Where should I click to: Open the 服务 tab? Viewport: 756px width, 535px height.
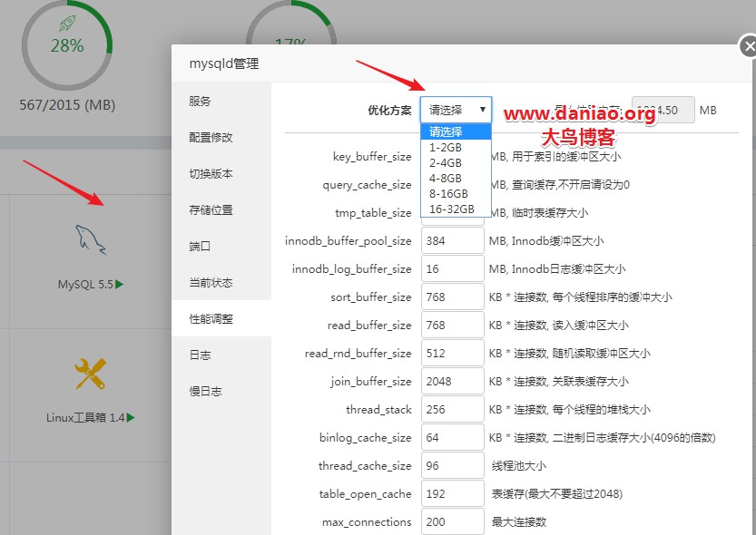click(x=221, y=102)
